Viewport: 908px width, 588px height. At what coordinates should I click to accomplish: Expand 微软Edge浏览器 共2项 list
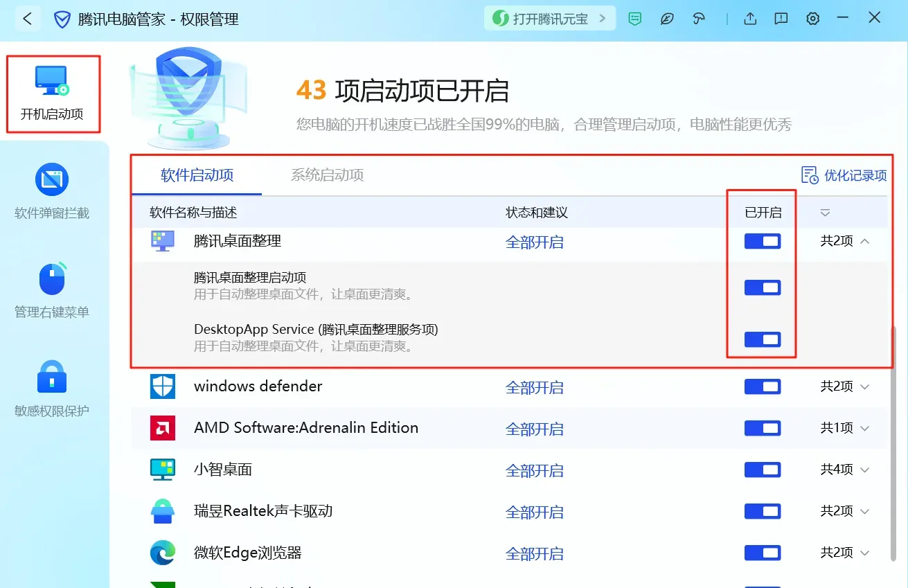845,553
